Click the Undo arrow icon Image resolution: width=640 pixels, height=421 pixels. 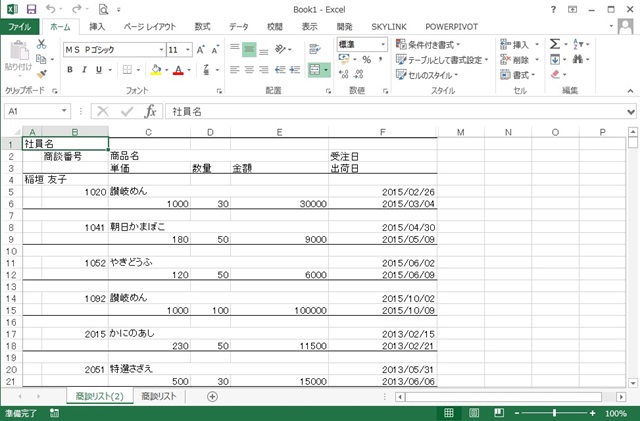[51, 9]
